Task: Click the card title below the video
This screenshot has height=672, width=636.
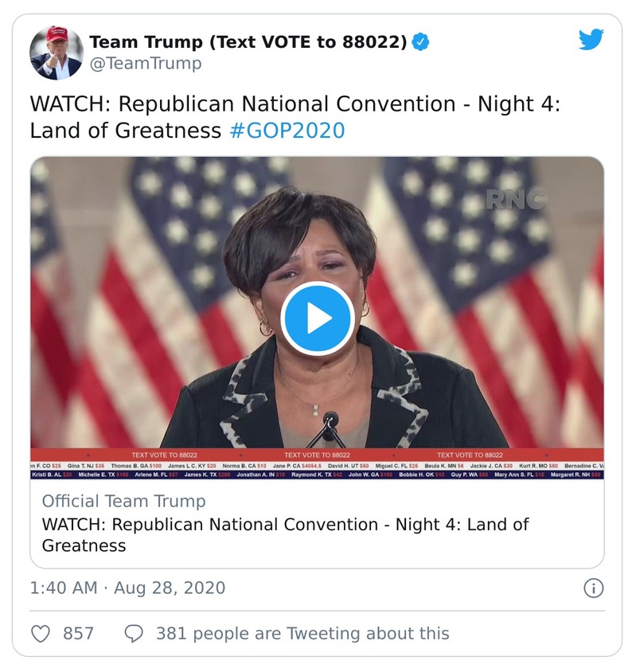Action: click(x=285, y=535)
